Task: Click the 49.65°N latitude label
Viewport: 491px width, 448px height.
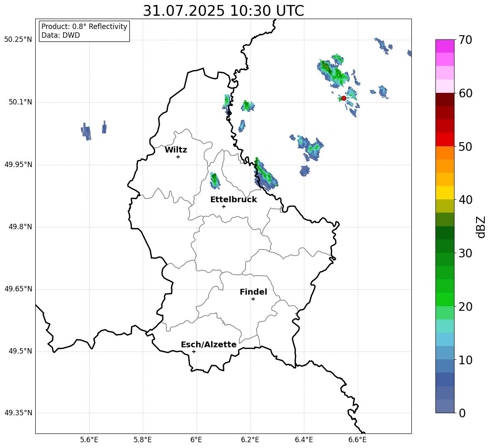Action: (18, 289)
